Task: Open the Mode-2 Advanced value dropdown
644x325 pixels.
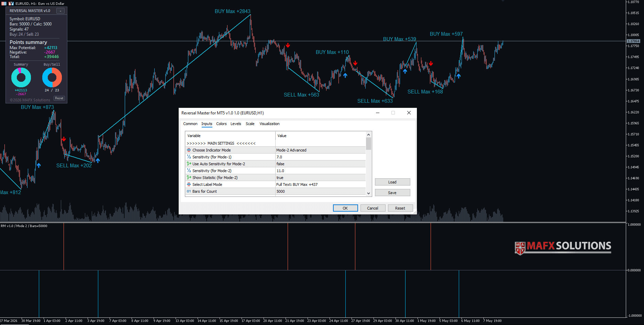Action: pos(320,150)
